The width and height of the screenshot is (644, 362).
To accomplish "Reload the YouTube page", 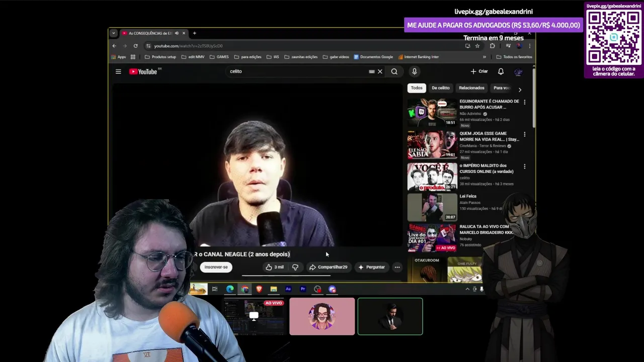I will (135, 46).
